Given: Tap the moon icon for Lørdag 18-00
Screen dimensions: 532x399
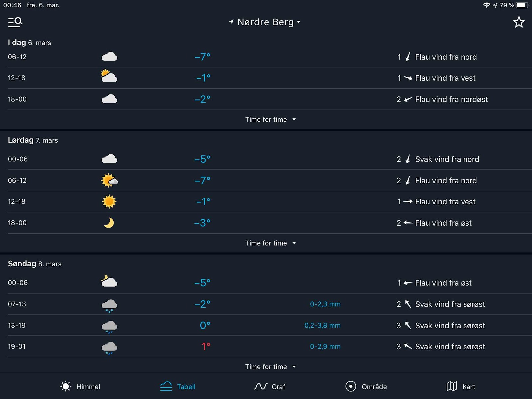Looking at the screenshot, I should 109,223.
